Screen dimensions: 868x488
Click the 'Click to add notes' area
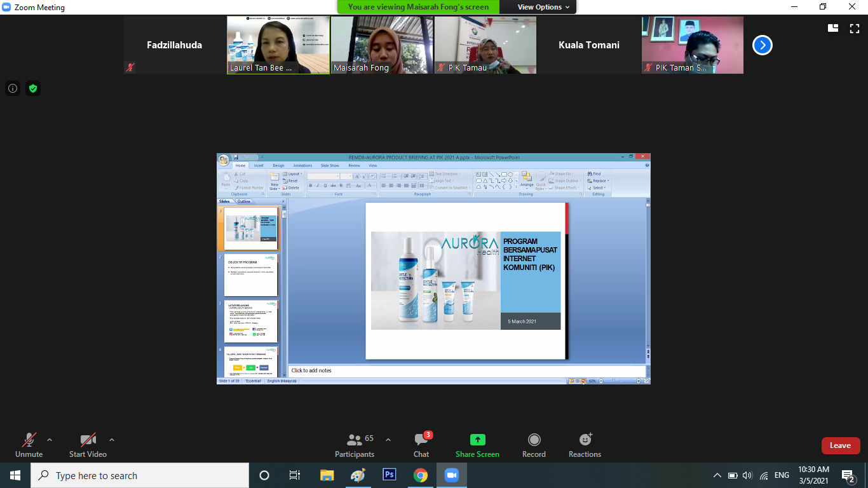467,370
